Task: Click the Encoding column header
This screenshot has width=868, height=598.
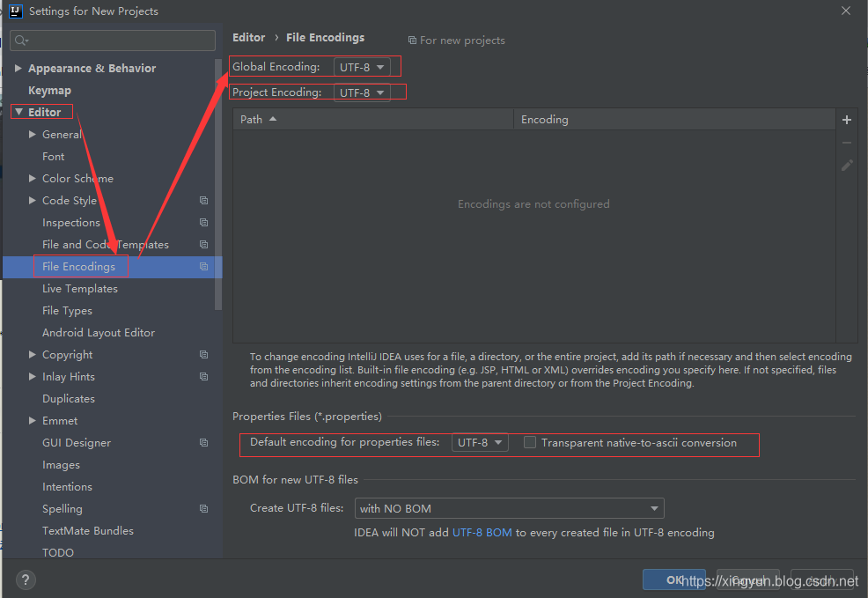Action: tap(674, 120)
